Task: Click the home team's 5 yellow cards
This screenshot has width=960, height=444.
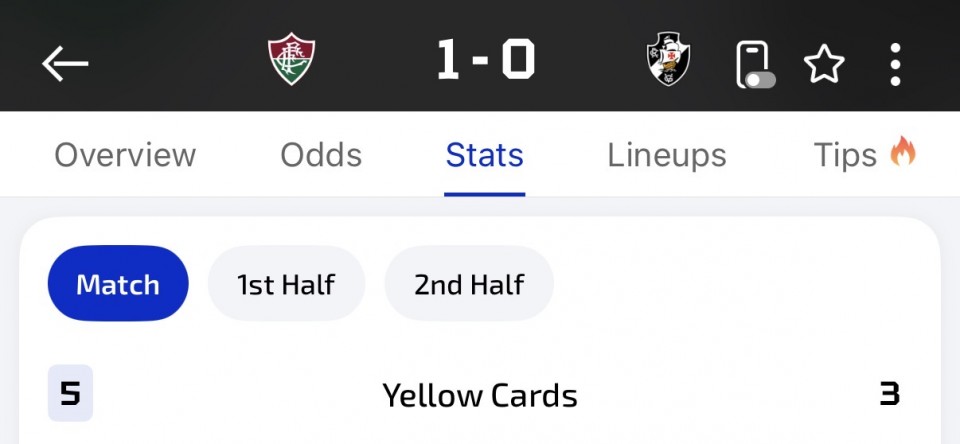Action: pos(70,393)
